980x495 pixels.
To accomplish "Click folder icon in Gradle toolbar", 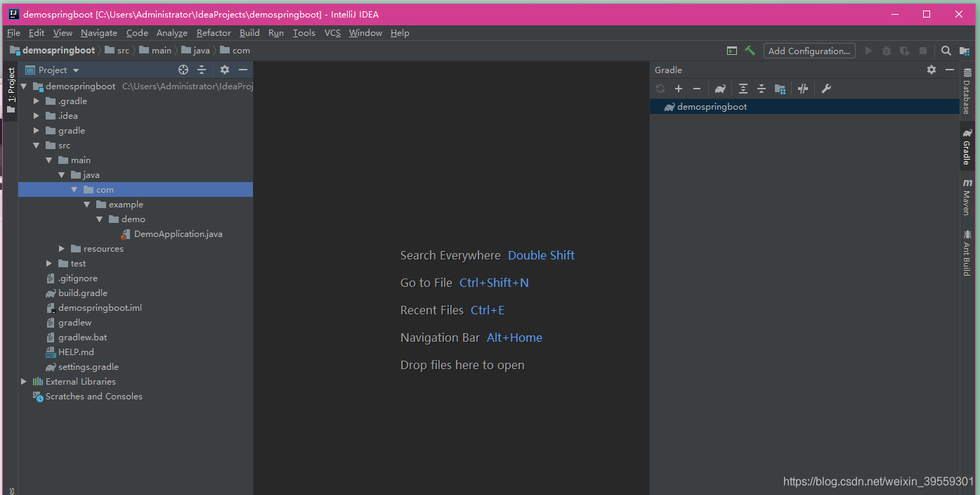I will (x=780, y=89).
